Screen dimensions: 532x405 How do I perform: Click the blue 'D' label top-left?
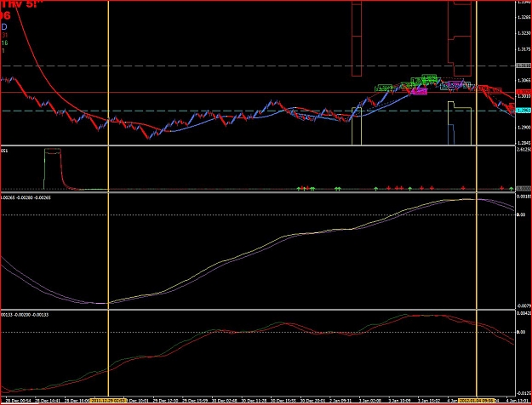[x=4, y=26]
